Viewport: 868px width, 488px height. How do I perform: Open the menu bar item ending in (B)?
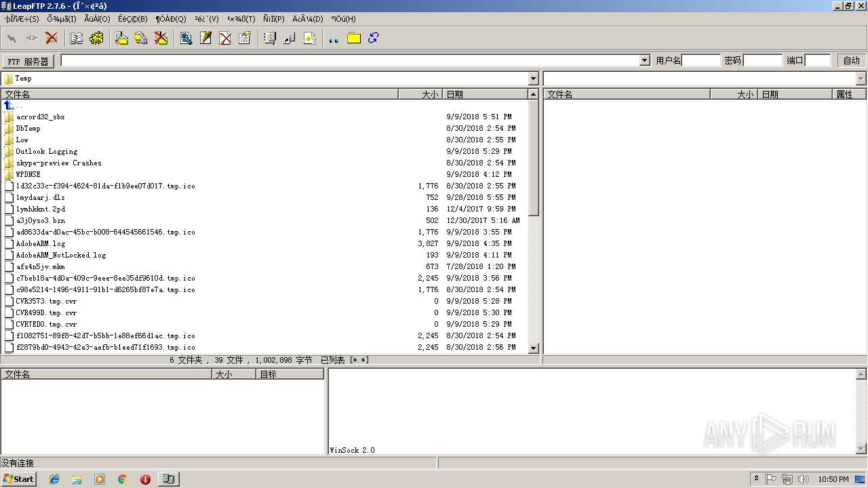point(132,19)
